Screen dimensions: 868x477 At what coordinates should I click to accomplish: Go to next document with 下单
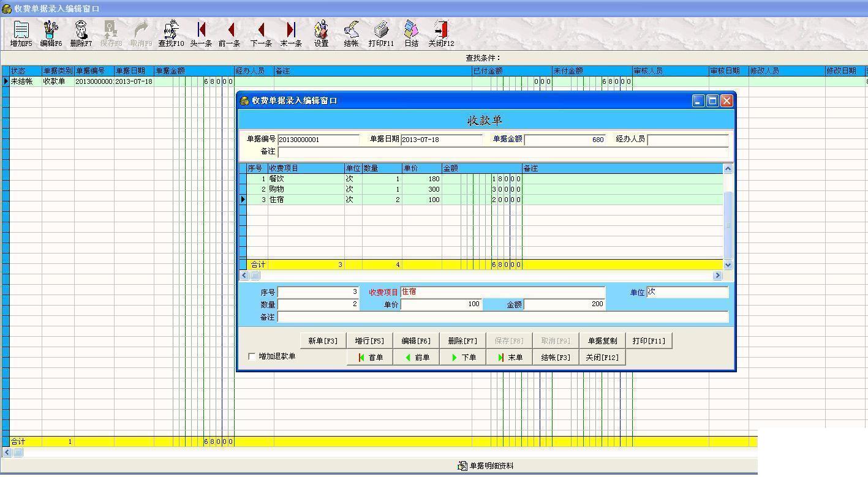pyautogui.click(x=463, y=358)
